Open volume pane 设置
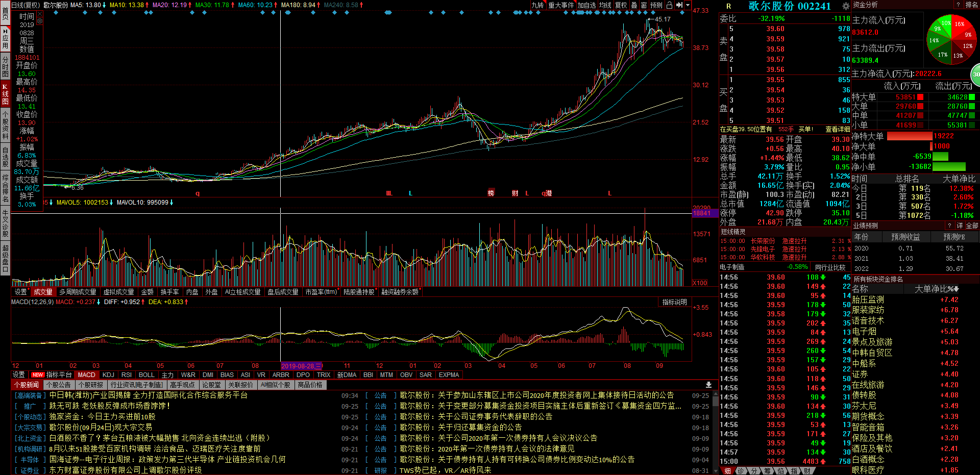 click(21, 292)
